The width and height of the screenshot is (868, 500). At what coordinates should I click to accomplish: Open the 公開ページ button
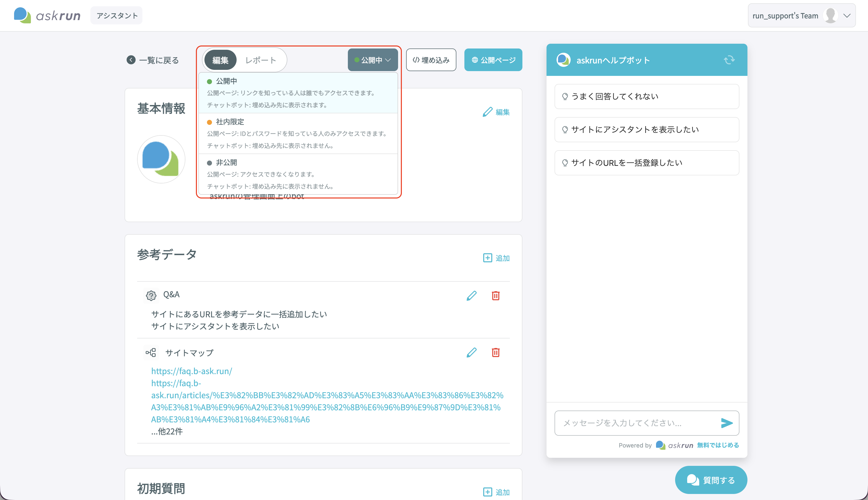point(493,60)
